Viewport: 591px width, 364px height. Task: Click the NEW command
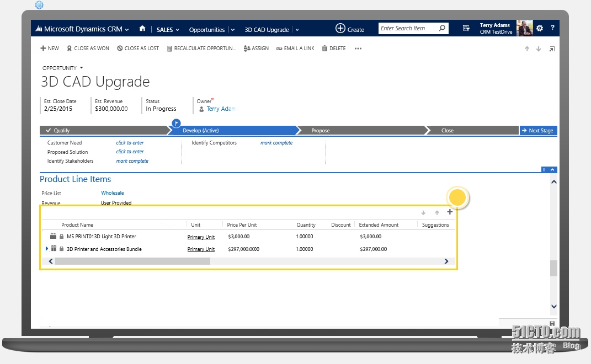pyautogui.click(x=49, y=48)
